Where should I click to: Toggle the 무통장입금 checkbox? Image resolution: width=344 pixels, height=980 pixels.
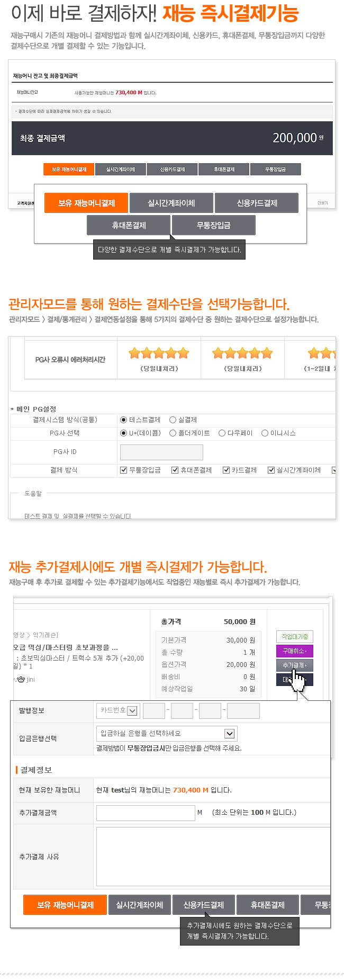123,470
